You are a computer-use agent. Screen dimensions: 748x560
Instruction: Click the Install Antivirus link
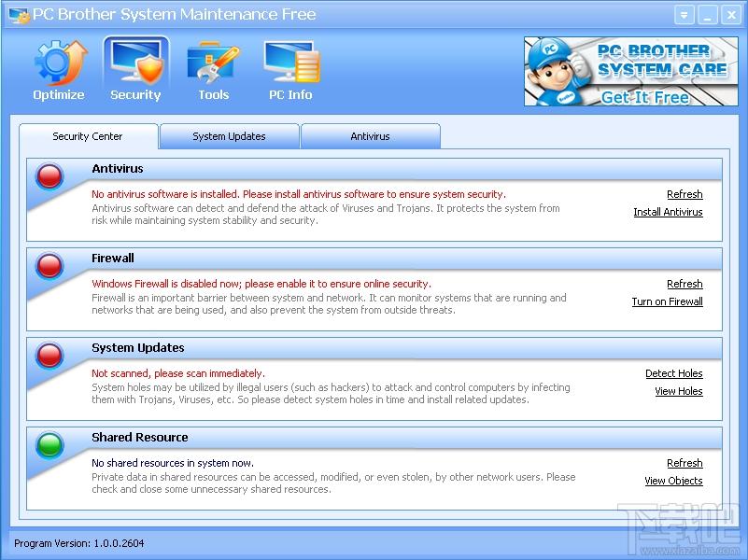tap(668, 212)
